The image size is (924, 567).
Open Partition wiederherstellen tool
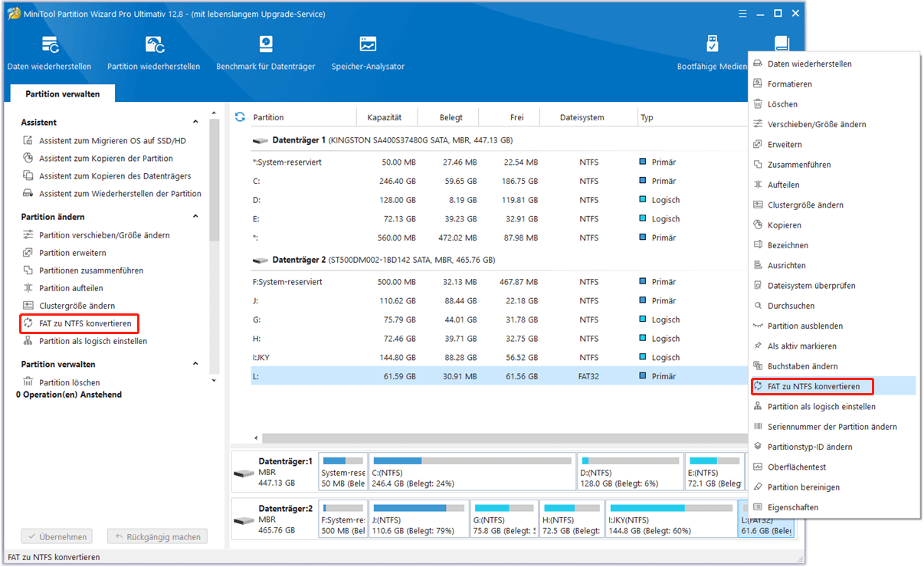click(153, 54)
